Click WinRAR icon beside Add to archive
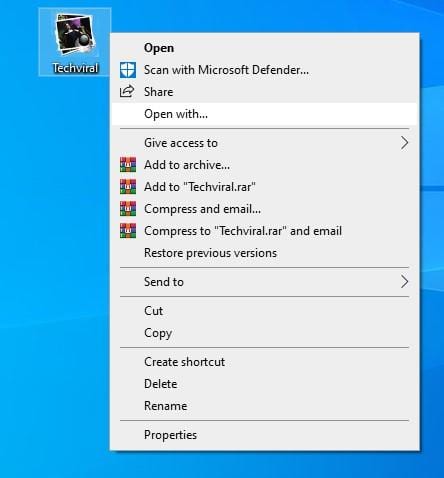Image resolution: width=444 pixels, height=478 pixels. (x=128, y=165)
